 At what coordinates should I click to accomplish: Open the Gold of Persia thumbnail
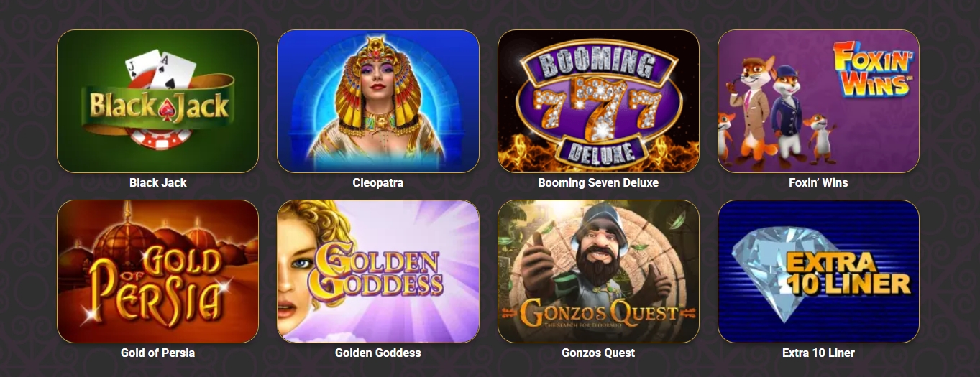[x=157, y=271]
